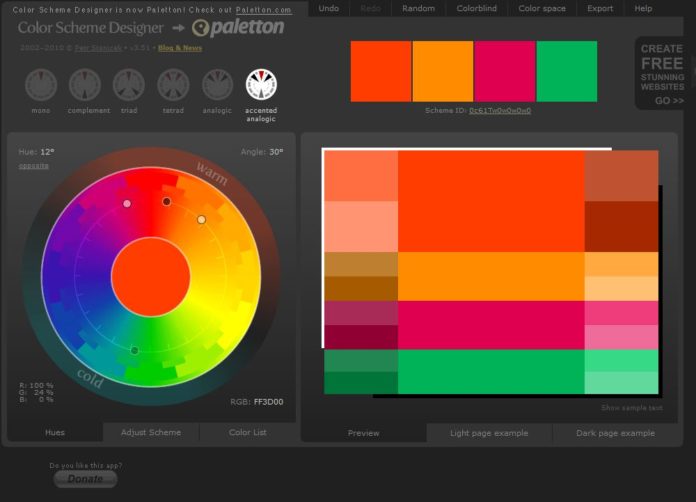Click Undo in the top menu
This screenshot has height=502, width=696.
pyautogui.click(x=329, y=8)
